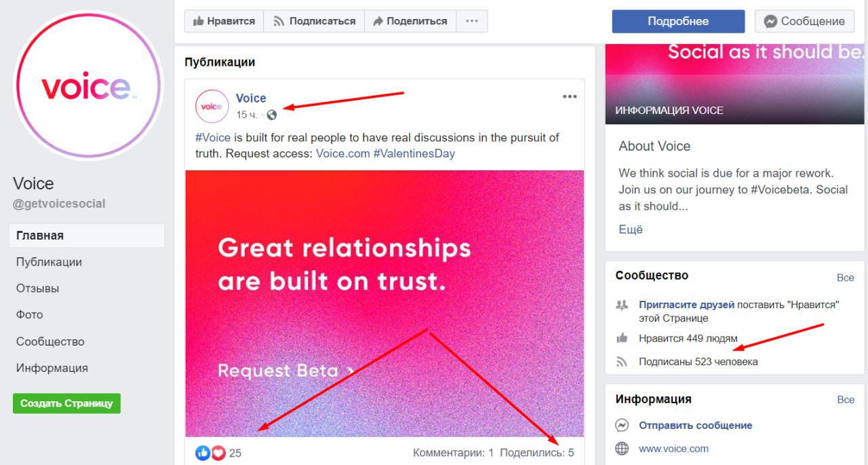
Task: Click the green Создать Страницу button
Action: pos(66,403)
